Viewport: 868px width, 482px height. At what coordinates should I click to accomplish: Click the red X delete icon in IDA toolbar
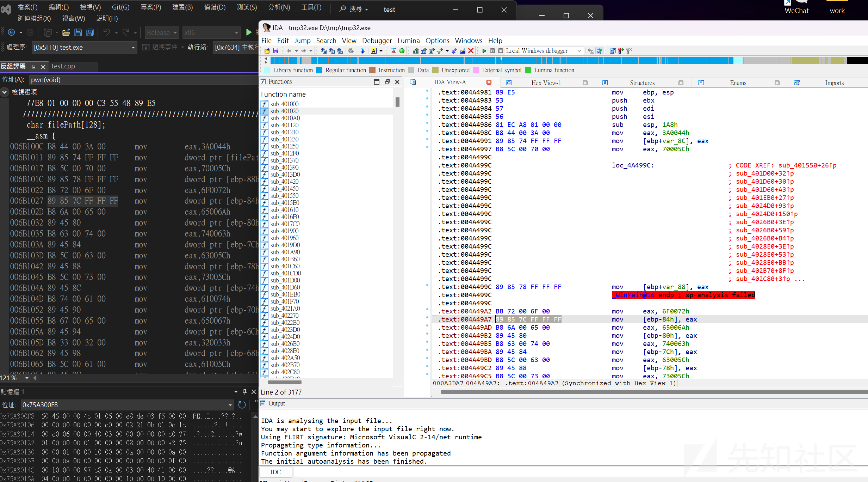[x=471, y=51]
